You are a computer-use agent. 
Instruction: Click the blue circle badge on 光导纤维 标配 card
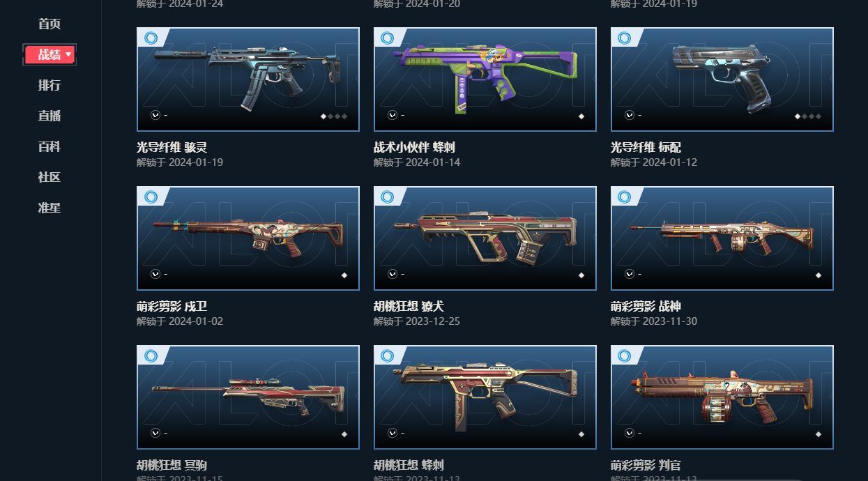click(x=625, y=38)
